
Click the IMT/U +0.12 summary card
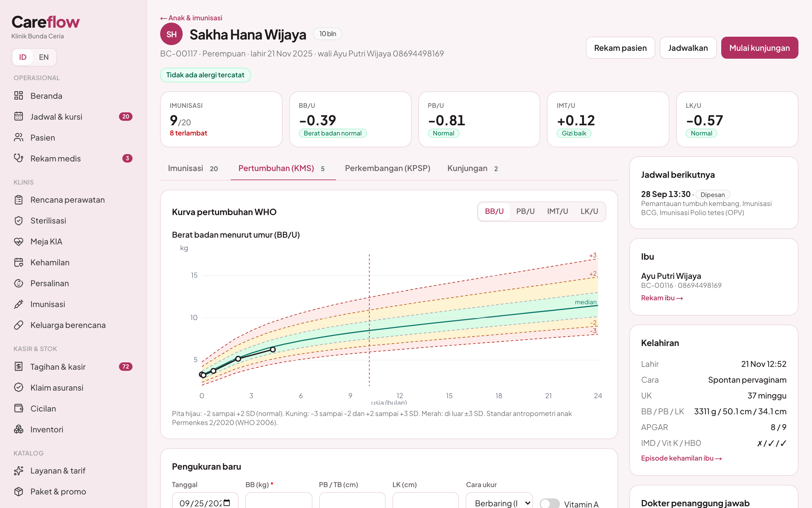point(608,119)
